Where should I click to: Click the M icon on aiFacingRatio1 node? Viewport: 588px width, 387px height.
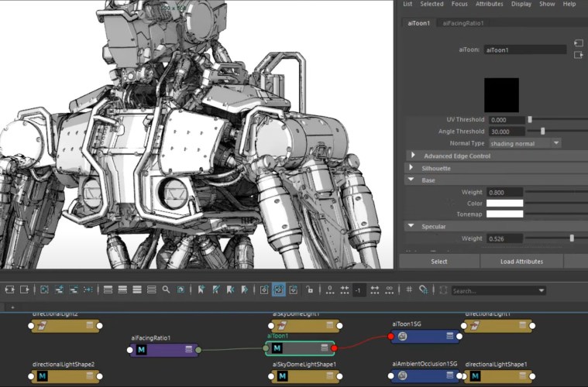pos(142,350)
